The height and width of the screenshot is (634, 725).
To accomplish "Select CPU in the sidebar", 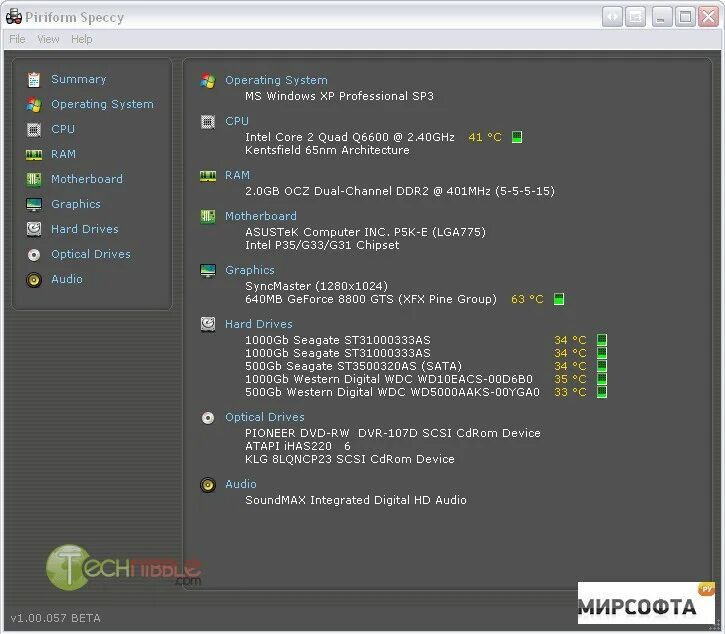I will [63, 129].
